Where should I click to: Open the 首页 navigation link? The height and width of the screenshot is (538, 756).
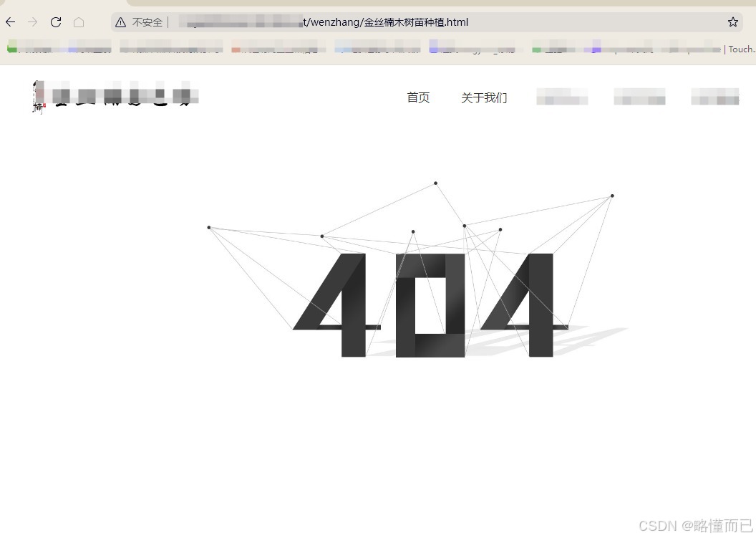418,97
